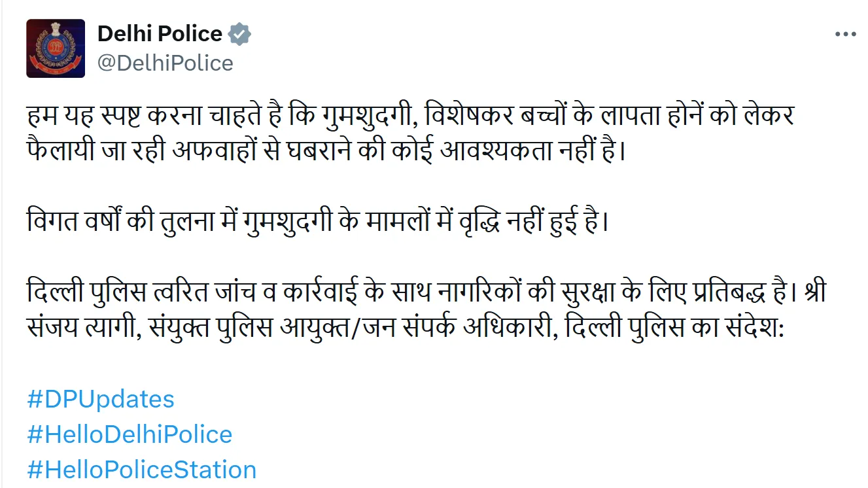Visit profile by clicking Delhi Police name
The height and width of the screenshot is (488, 868).
point(159,33)
